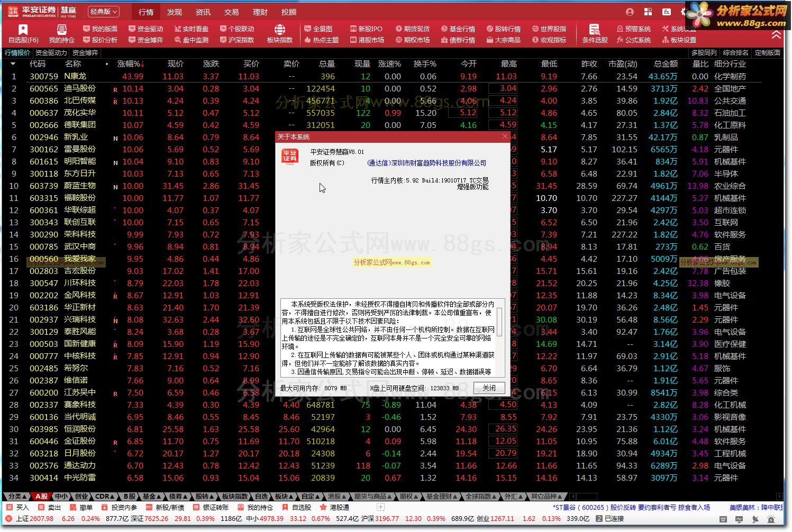Open 板块设置 toolbar item
The image size is (792, 532).
click(679, 40)
